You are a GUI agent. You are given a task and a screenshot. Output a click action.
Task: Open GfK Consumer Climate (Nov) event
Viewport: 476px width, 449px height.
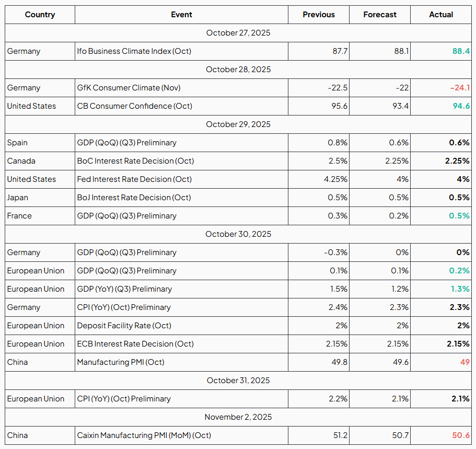[129, 88]
